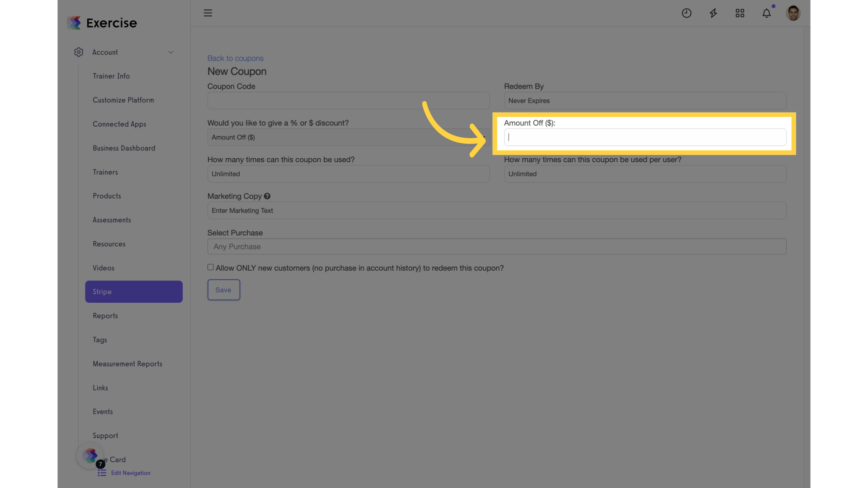
Task: Open the floating Exercise widget badge
Action: pos(90,455)
